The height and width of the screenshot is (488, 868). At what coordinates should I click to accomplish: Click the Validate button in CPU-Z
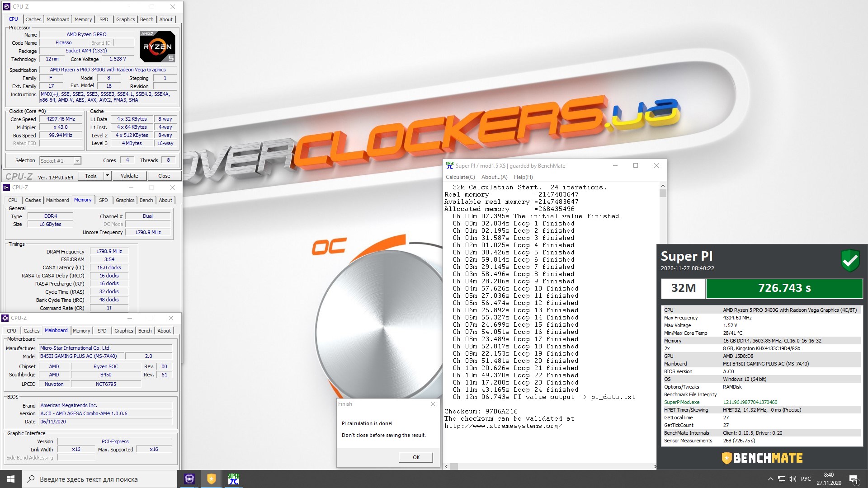click(x=129, y=176)
